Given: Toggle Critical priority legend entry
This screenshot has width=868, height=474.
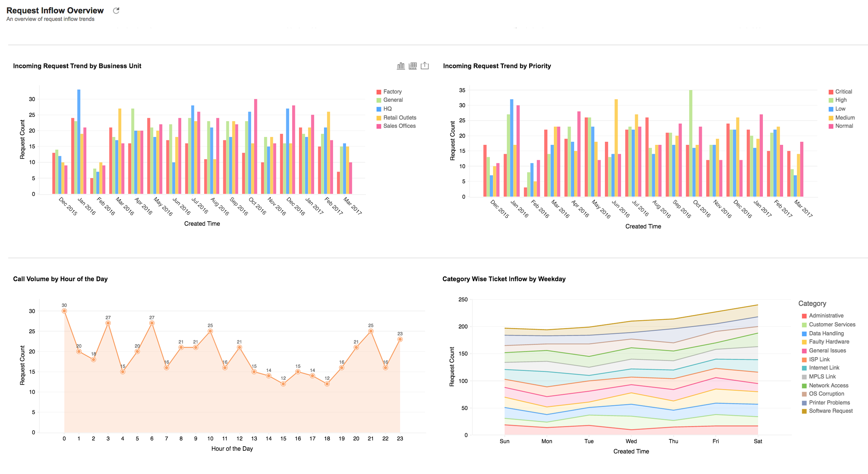Looking at the screenshot, I should point(843,92).
